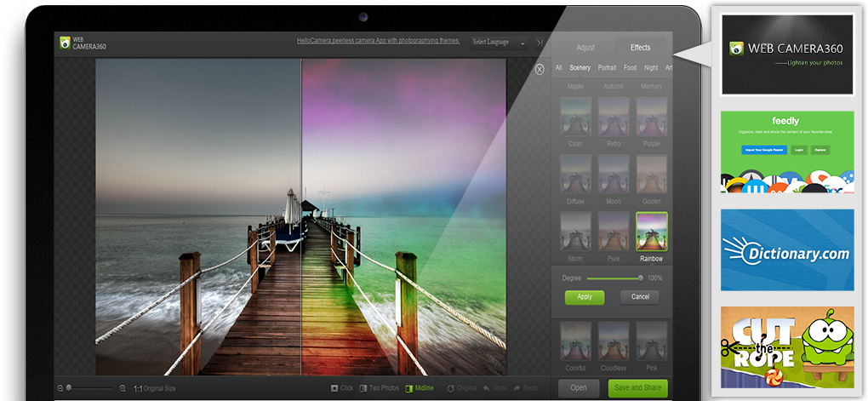The height and width of the screenshot is (401, 868).
Task: Click the Web Camera360 logo icon
Action: pos(65,43)
